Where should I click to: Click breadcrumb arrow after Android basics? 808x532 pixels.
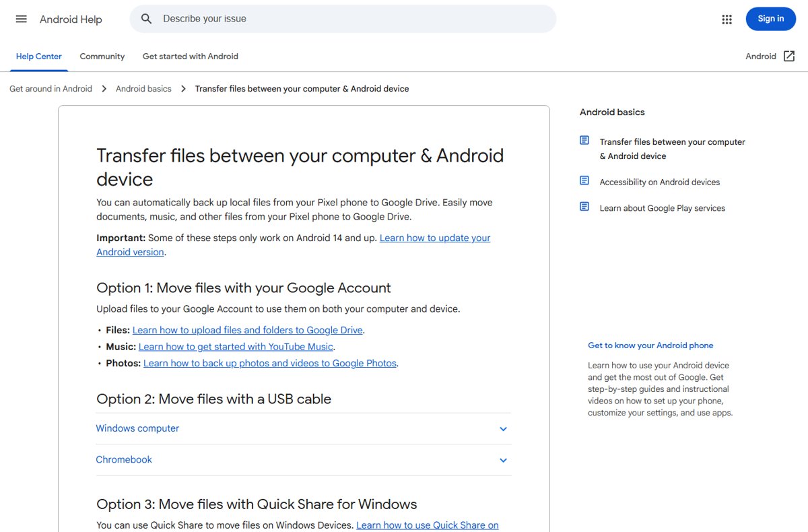(x=183, y=89)
